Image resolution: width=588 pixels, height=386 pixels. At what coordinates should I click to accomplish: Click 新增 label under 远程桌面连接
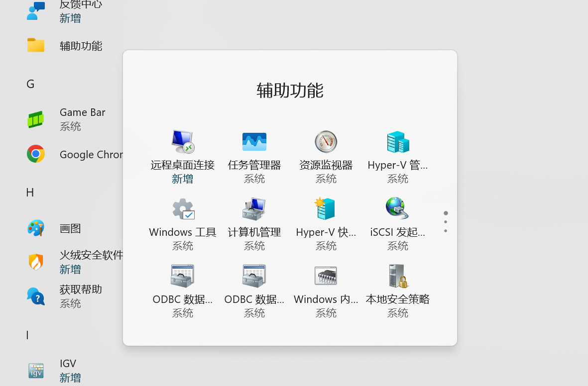(x=183, y=179)
